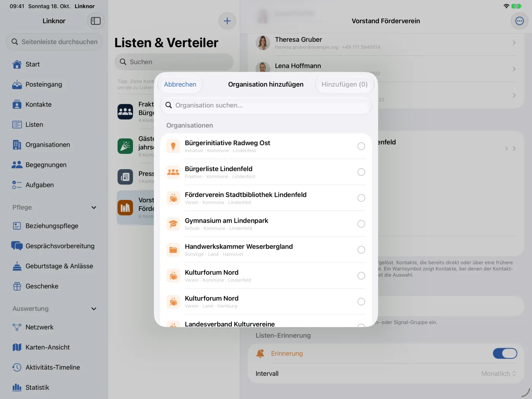Click the Organisation suchen field
Viewport: 532px width, 399px height.
266,105
